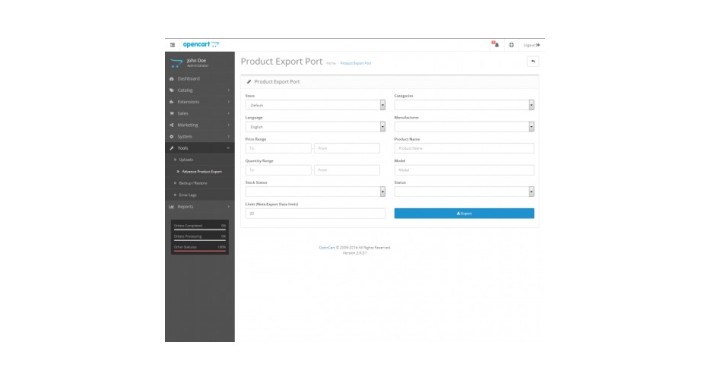
Task: Click the blue Export button
Action: [464, 213]
